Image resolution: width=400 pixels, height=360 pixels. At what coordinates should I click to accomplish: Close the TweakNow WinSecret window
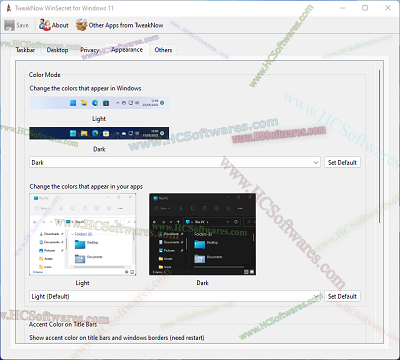coord(388,8)
